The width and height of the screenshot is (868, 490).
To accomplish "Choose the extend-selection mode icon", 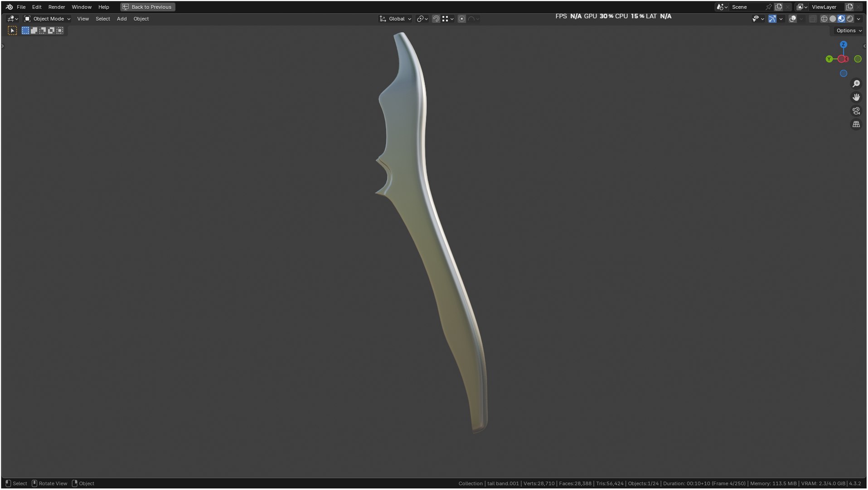I will click(34, 30).
